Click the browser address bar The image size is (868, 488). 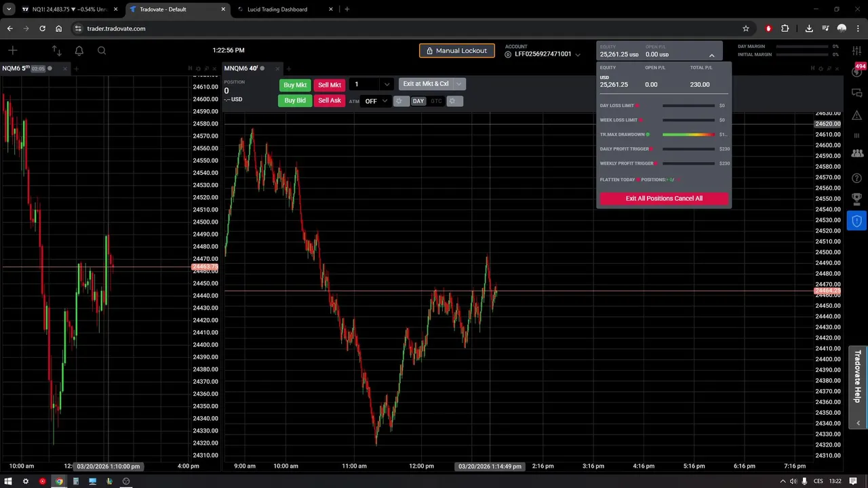coord(407,28)
